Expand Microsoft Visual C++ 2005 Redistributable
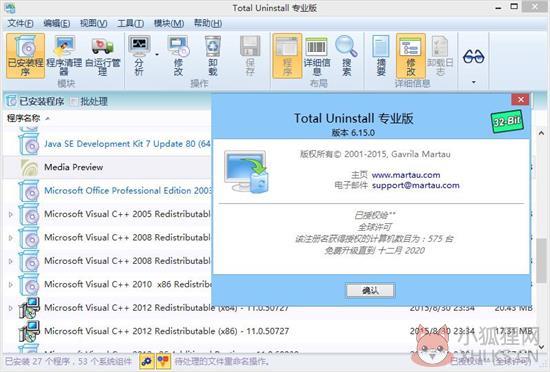 [x=11, y=214]
